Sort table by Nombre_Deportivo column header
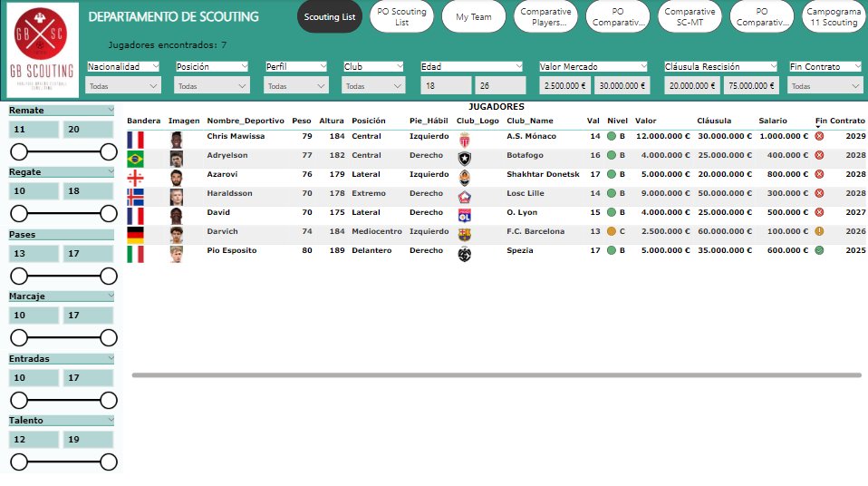 coord(246,121)
